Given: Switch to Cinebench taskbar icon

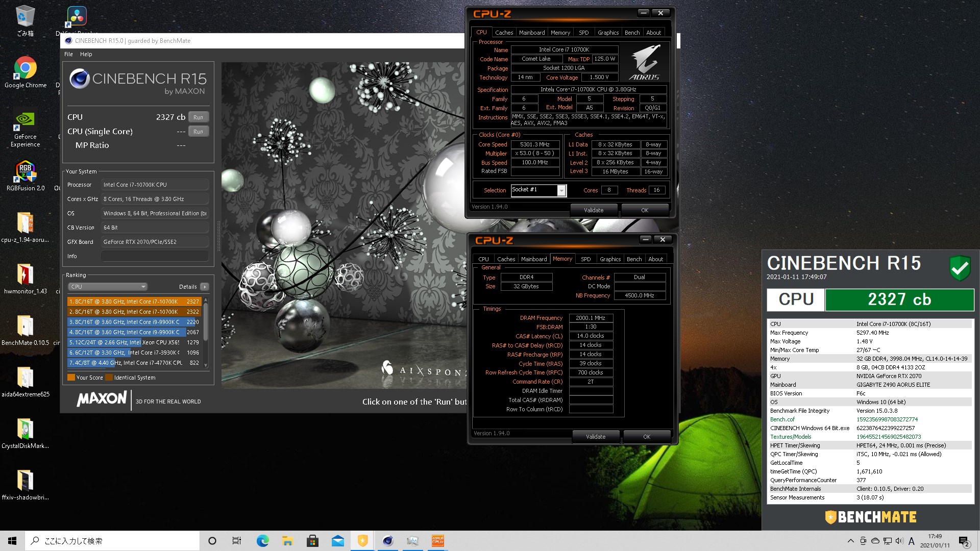Looking at the screenshot, I should tap(388, 541).
